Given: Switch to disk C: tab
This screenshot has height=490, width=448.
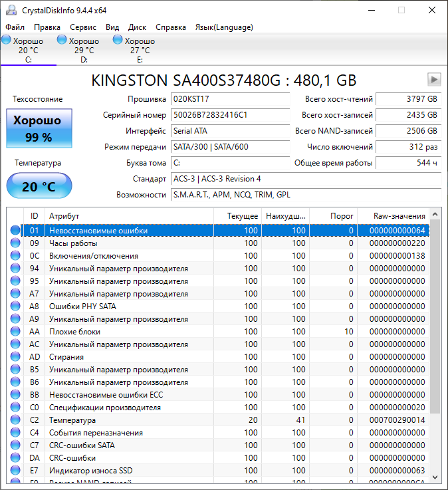Looking at the screenshot, I should pyautogui.click(x=29, y=49).
